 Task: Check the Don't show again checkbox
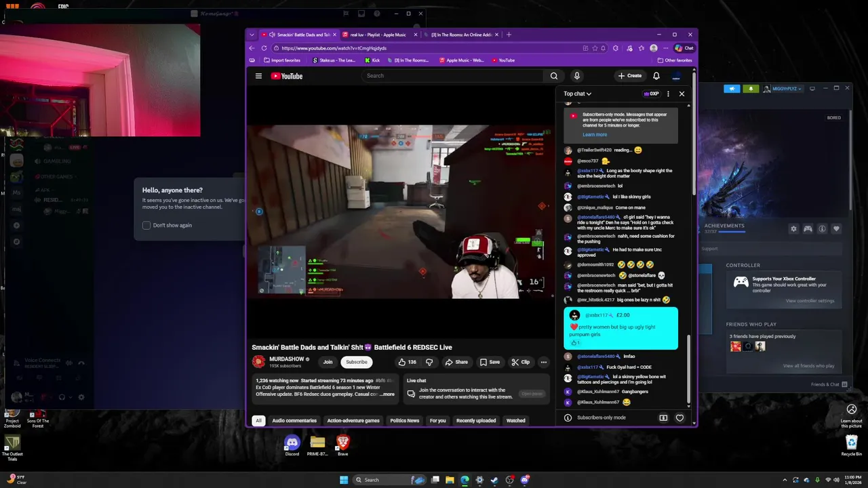click(x=146, y=225)
